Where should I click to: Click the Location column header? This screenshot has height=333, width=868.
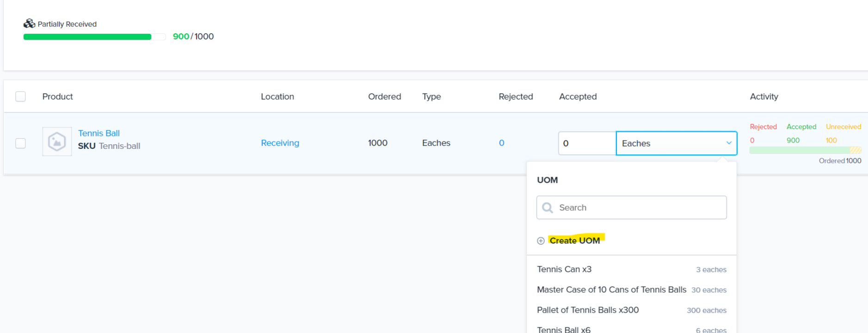click(277, 97)
